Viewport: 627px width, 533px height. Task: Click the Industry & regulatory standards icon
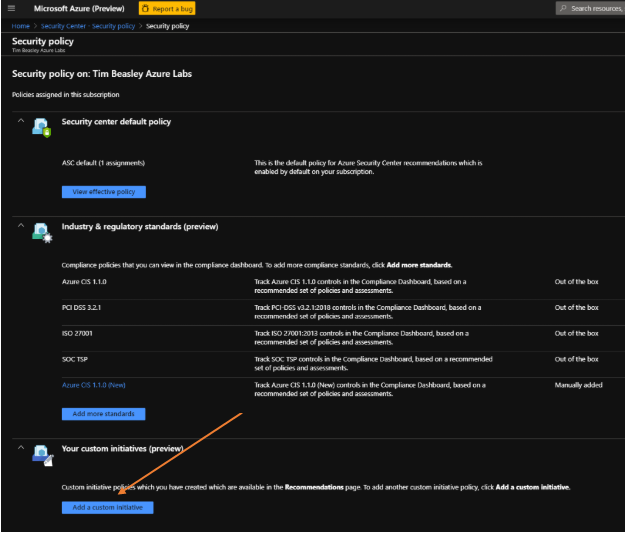(42, 233)
